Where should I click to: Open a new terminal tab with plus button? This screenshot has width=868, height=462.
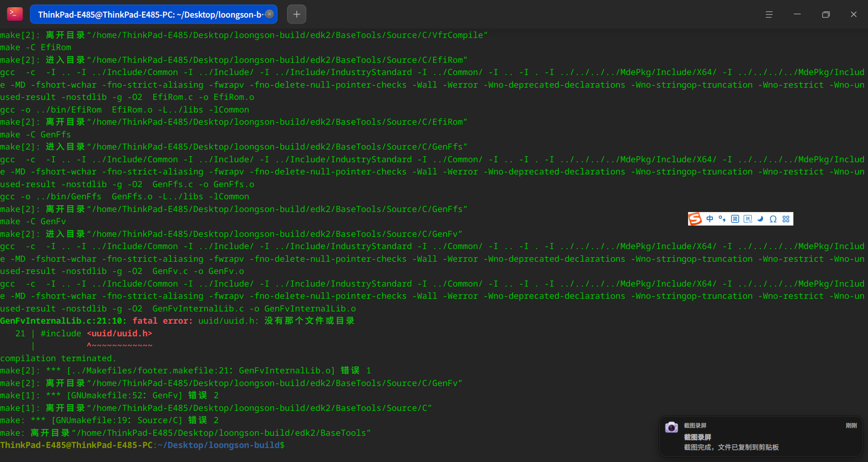click(x=297, y=14)
